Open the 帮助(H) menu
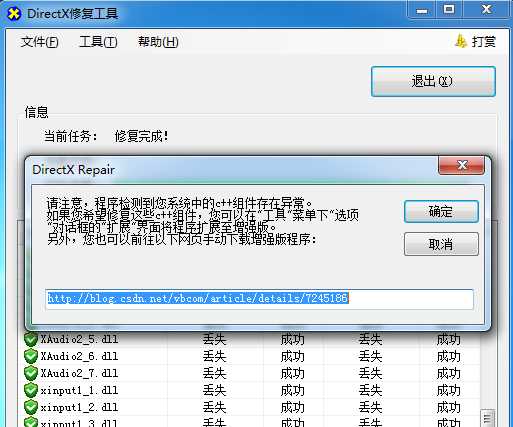Viewport: 513px width, 427px height. tap(158, 42)
